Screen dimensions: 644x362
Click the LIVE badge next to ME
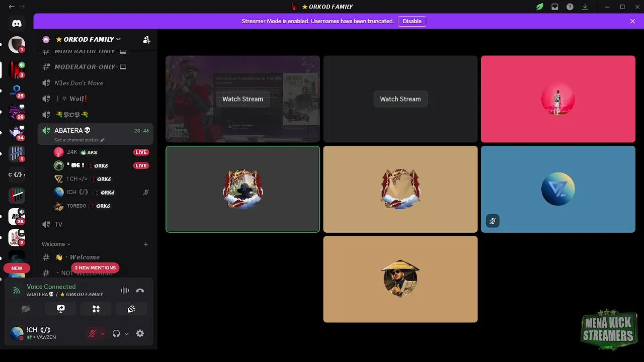(141, 165)
